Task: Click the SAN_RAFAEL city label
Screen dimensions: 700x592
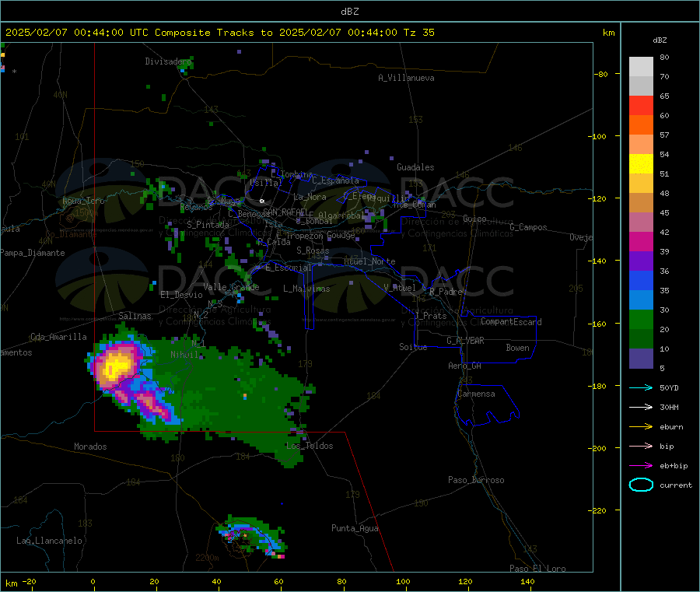Action: pos(285,212)
